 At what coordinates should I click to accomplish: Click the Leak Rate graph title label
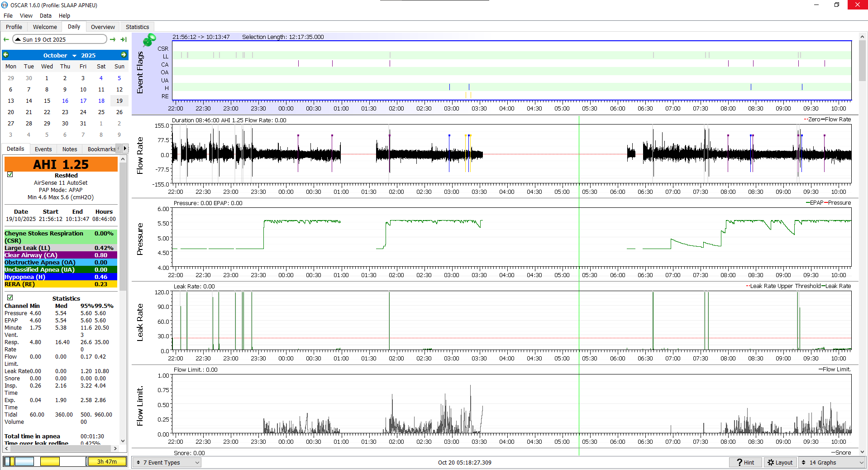pos(140,322)
